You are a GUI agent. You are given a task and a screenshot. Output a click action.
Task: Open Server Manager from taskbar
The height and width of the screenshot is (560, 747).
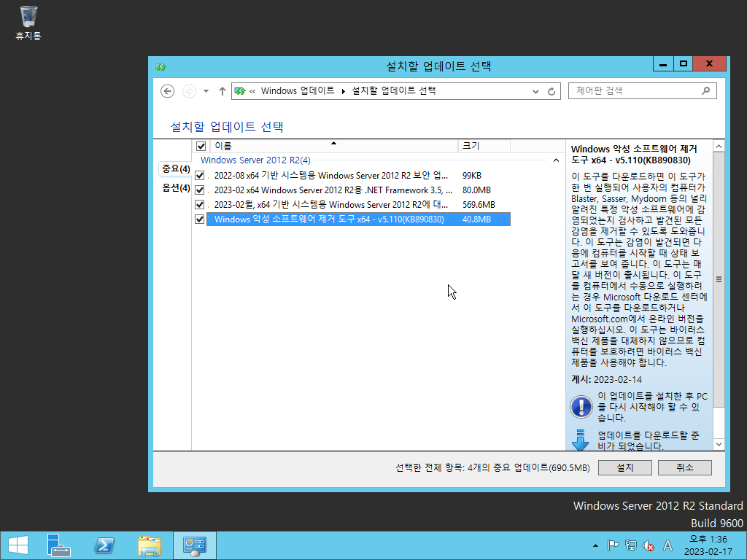click(59, 545)
